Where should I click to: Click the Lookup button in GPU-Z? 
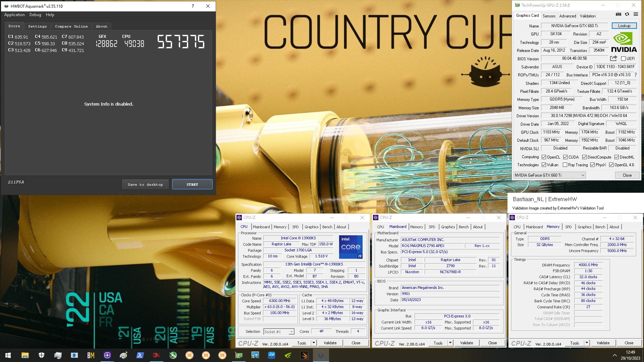(624, 26)
